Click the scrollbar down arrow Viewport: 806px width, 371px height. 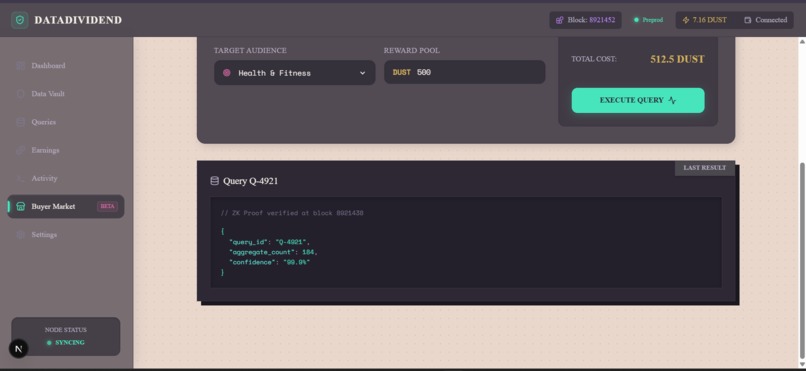801,364
